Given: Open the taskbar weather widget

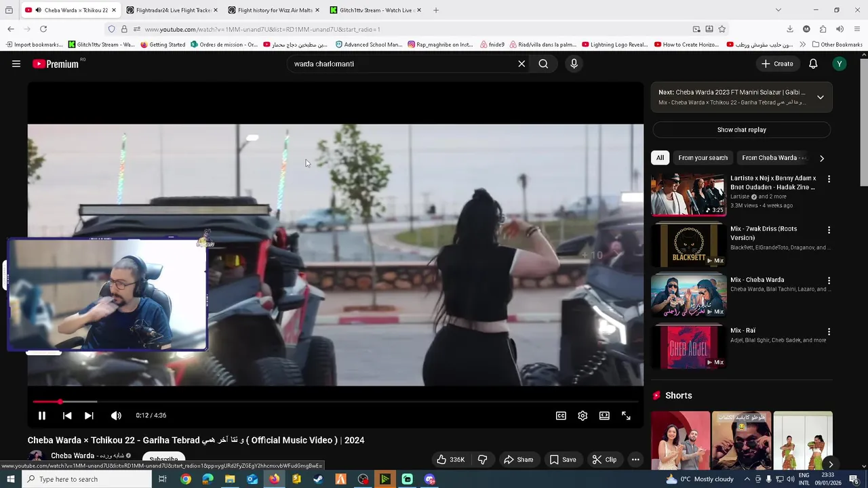Looking at the screenshot, I should (x=700, y=479).
